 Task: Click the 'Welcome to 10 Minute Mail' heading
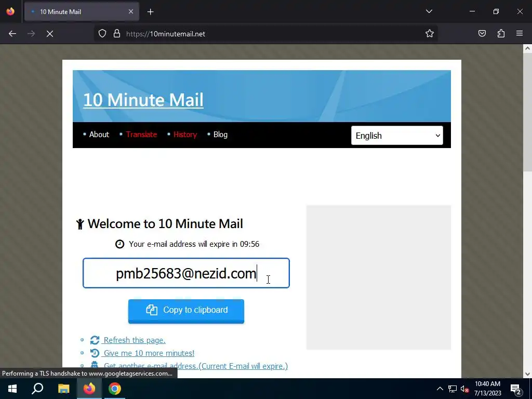pos(165,224)
